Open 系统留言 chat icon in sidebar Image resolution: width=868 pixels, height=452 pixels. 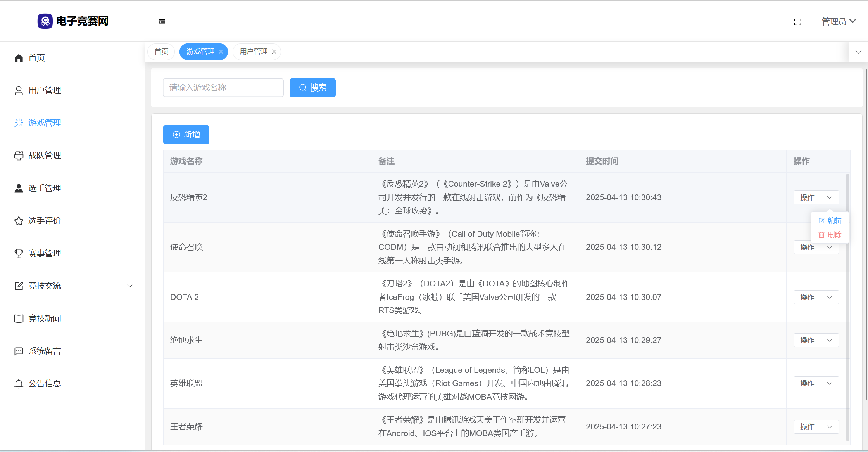(19, 351)
